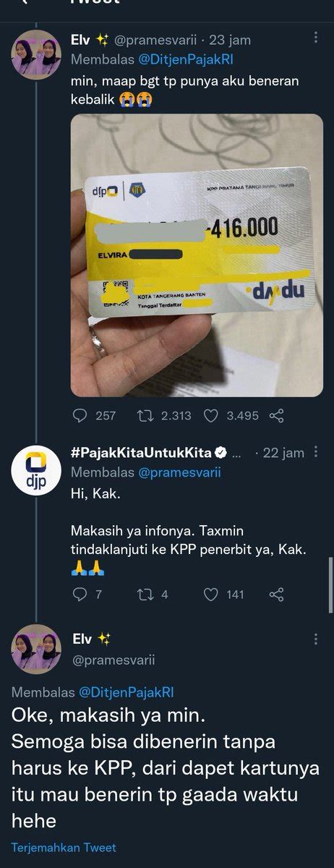Viewport: 334px width, 868px height.
Task: Share Elv's card photo tweet
Action: (276, 415)
